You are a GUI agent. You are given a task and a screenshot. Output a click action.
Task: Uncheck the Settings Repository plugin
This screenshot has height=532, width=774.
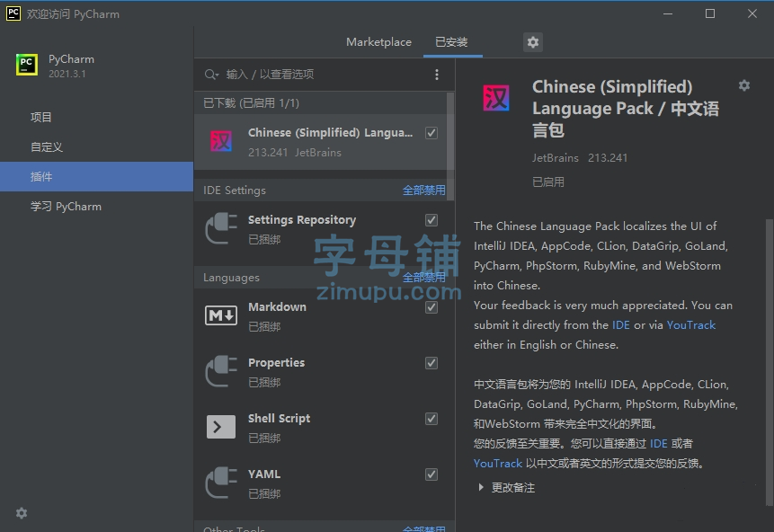tap(431, 220)
